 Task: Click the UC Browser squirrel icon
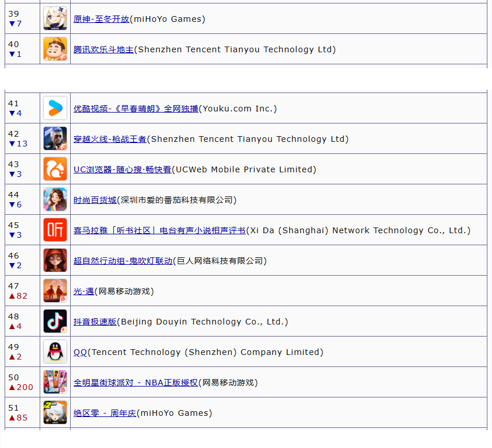coord(55,169)
